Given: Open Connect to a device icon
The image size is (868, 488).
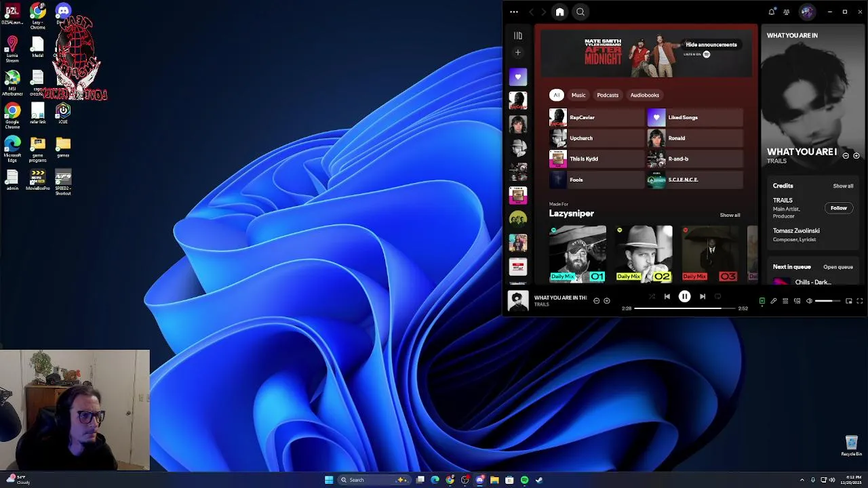Looking at the screenshot, I should tap(797, 301).
